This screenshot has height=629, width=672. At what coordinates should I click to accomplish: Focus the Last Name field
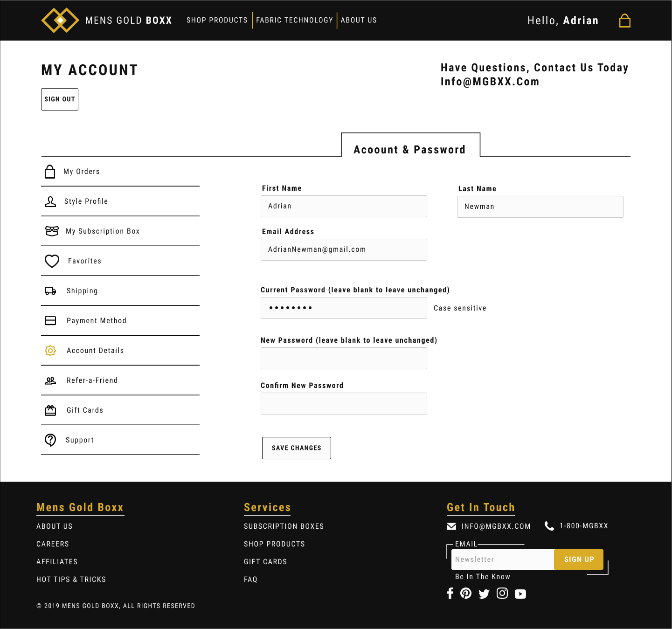[x=540, y=207]
